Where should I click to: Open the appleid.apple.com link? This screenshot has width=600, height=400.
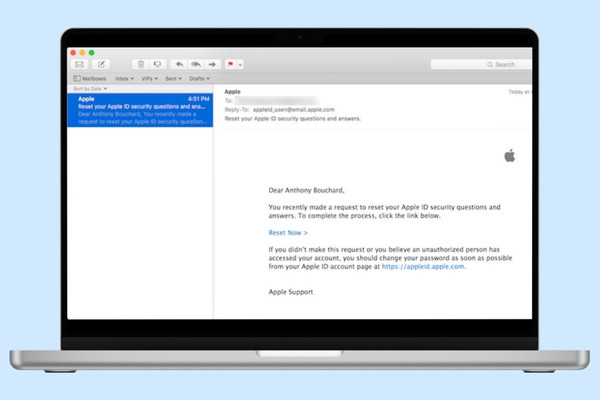(x=423, y=266)
